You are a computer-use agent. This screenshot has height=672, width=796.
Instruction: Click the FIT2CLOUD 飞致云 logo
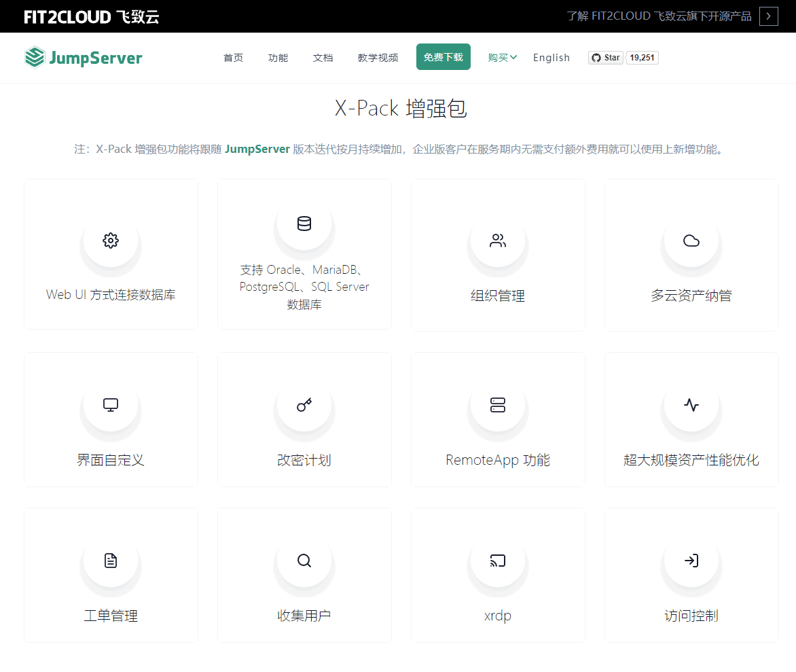(92, 17)
